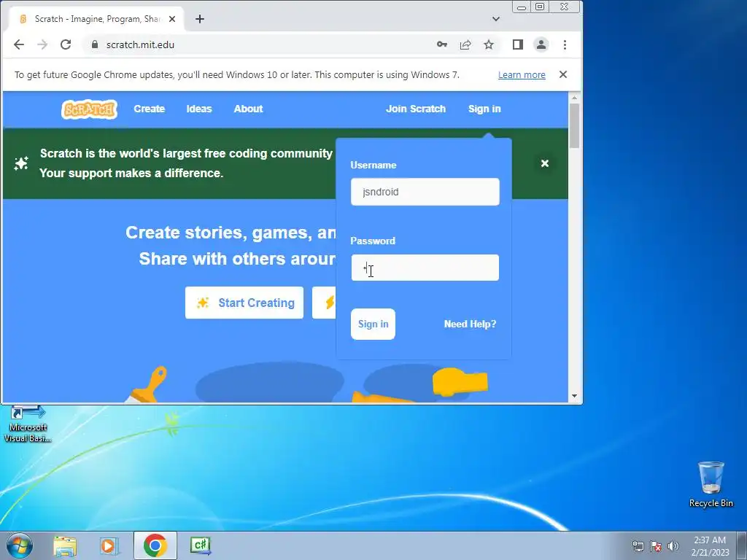Screen dimensions: 747x560
Task: Click the address bar URL
Action: (140, 44)
